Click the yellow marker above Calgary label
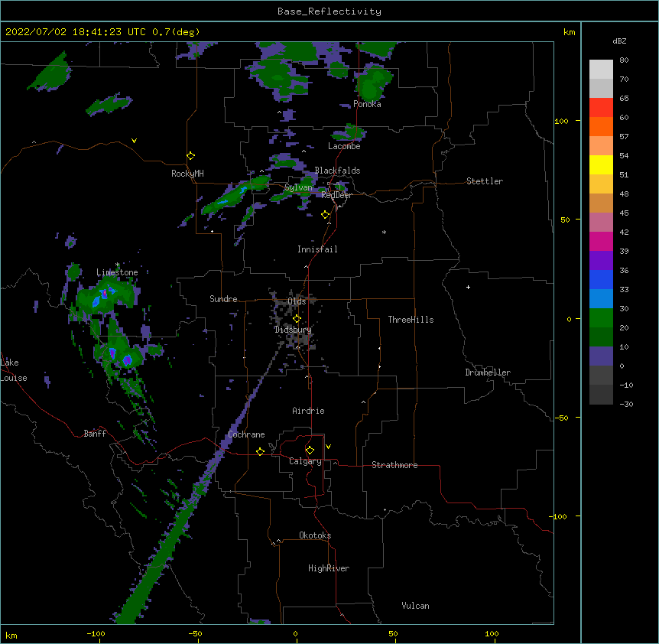This screenshot has width=659, height=644. 310,450
